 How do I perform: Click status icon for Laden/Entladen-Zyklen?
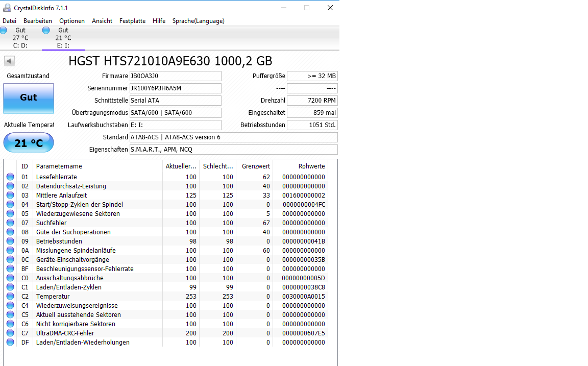click(x=10, y=287)
